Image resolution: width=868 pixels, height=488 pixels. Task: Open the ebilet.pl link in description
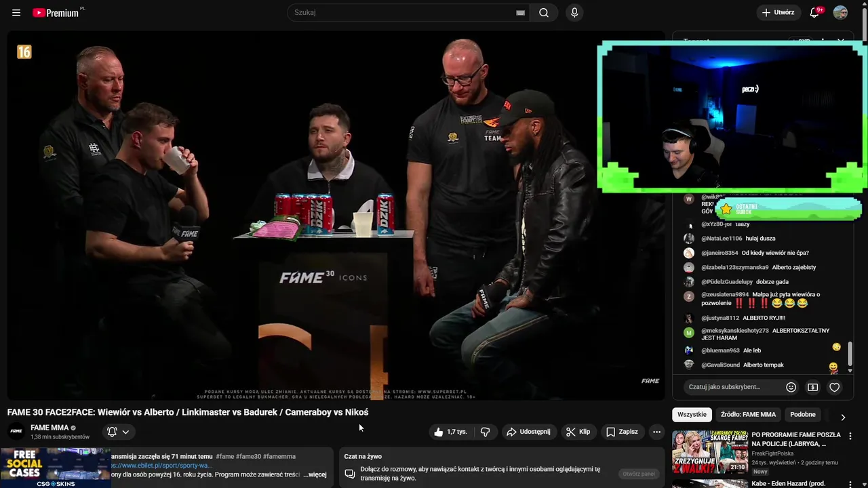162,466
